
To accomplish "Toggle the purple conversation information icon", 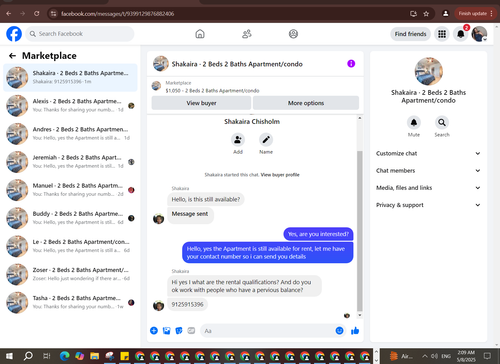I will pyautogui.click(x=351, y=64).
